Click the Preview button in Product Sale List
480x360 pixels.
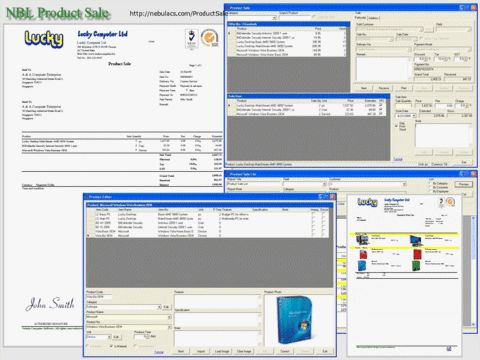464,184
